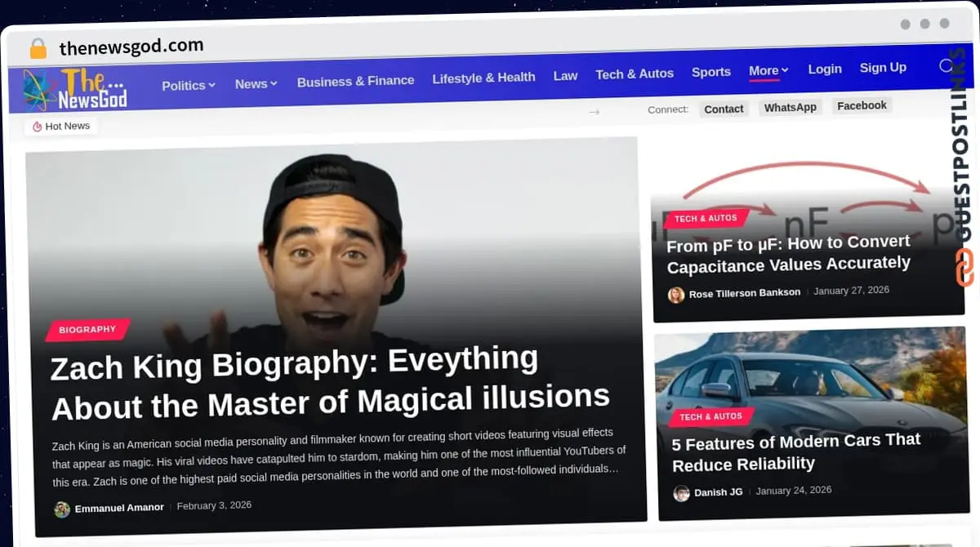The image size is (980, 547).
Task: Click the Hot News flame icon
Action: (x=38, y=127)
